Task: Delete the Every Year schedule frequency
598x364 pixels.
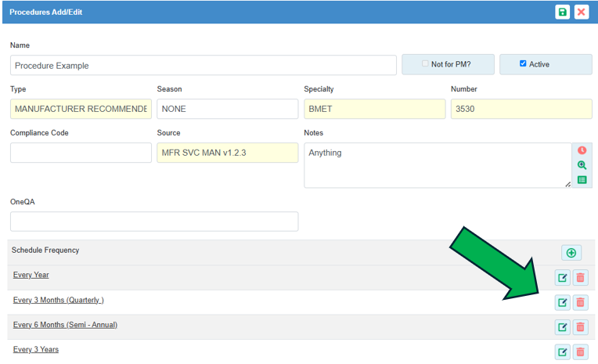Action: pyautogui.click(x=580, y=278)
